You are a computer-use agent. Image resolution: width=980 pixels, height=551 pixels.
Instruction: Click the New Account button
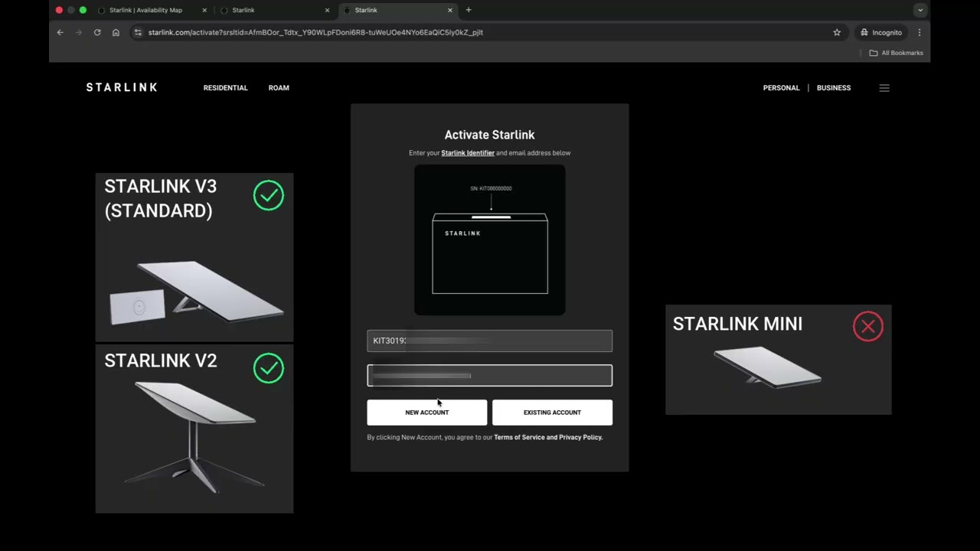pos(426,412)
